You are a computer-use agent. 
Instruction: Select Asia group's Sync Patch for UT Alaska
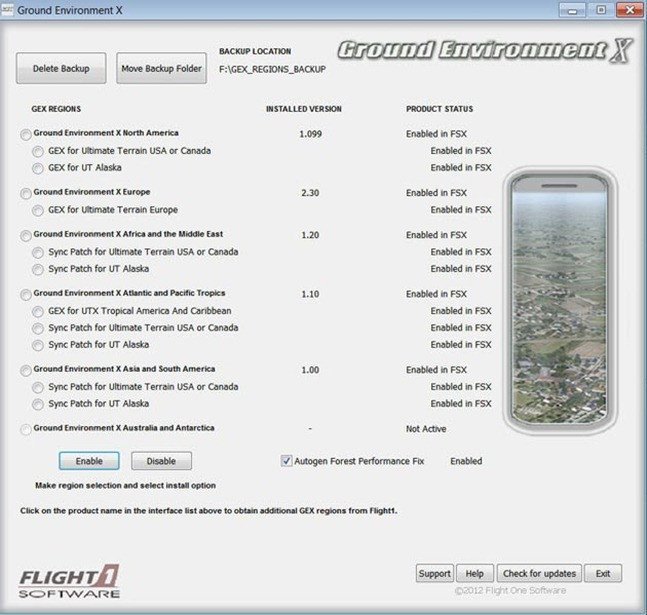pyautogui.click(x=38, y=404)
